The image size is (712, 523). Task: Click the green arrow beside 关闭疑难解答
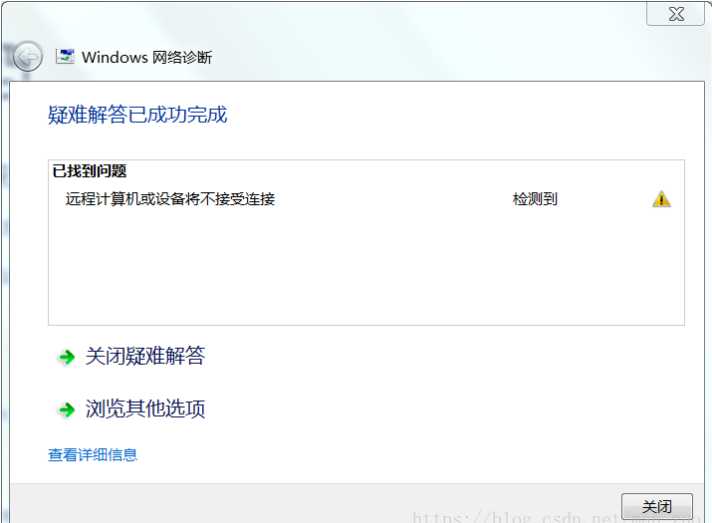(x=66, y=357)
